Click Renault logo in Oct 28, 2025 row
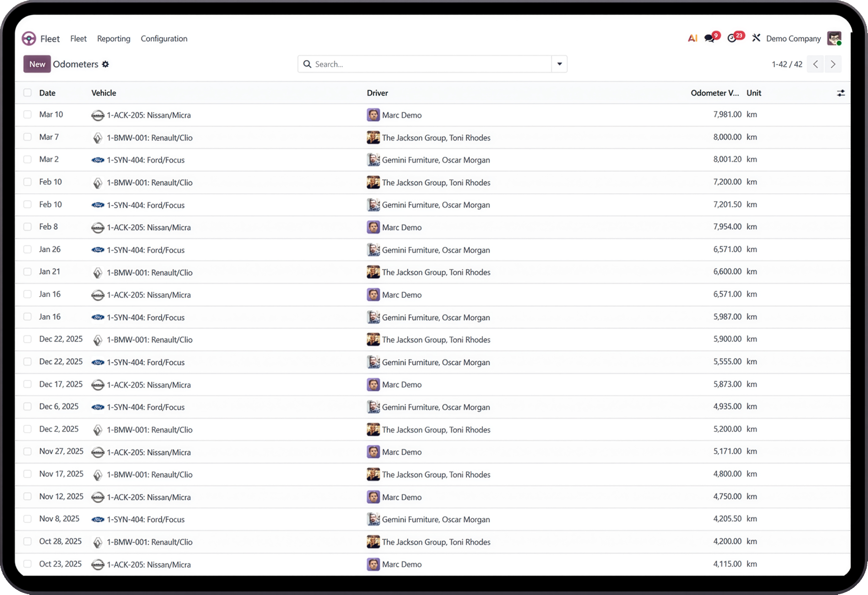The image size is (868, 595). (98, 542)
